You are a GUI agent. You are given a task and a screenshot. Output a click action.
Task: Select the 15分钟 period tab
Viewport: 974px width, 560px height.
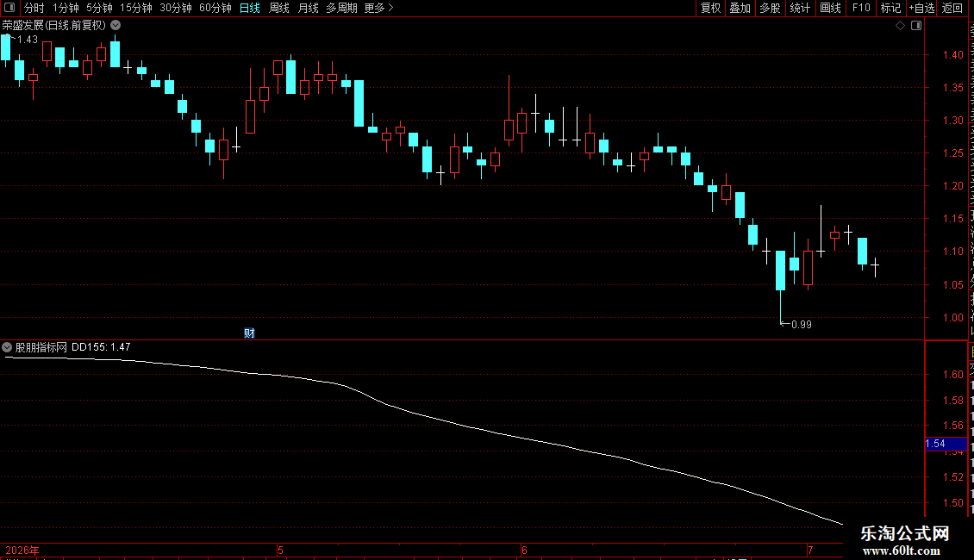point(135,8)
